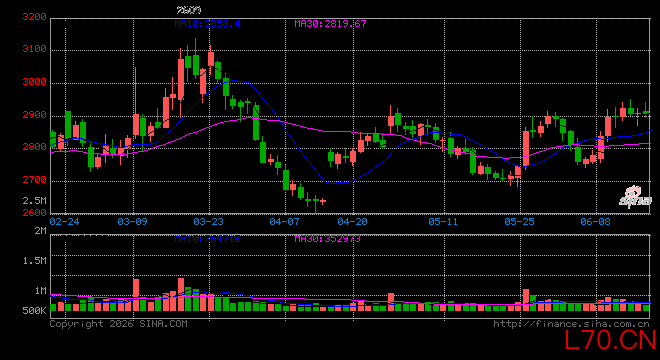Screen dimensions: 660x360
Task: Click the 02-24 date label
Action: (64, 221)
